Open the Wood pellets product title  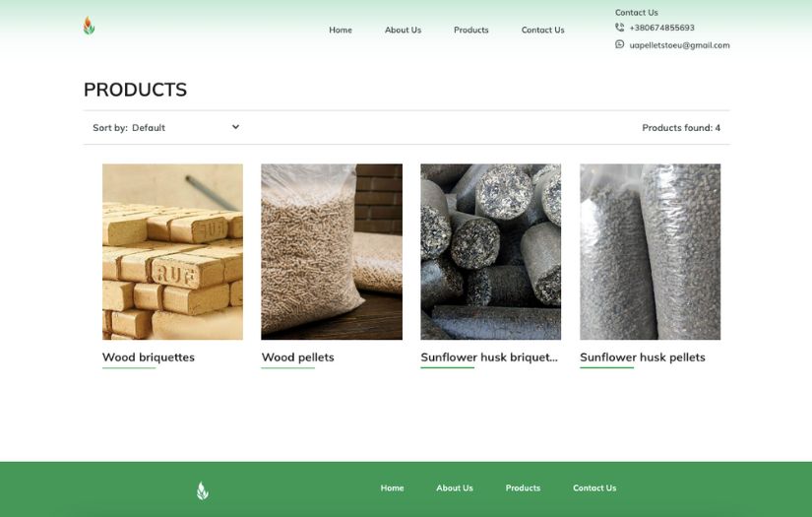click(298, 357)
